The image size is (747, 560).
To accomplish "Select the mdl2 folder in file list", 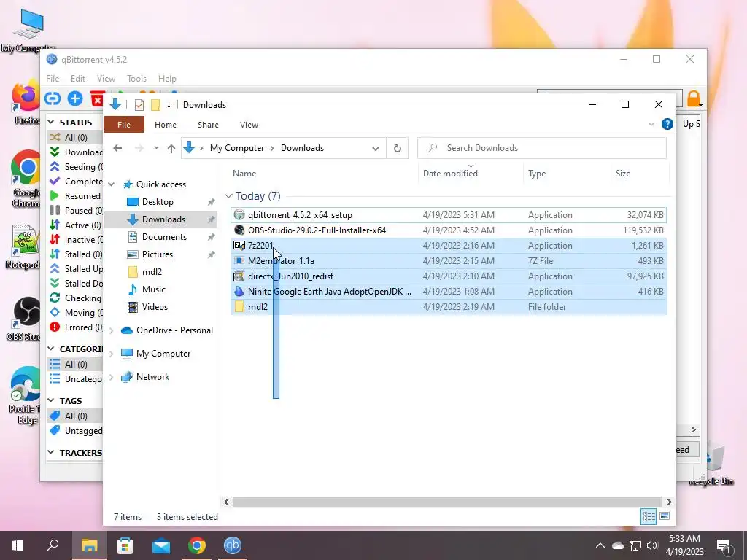I will [x=449, y=307].
